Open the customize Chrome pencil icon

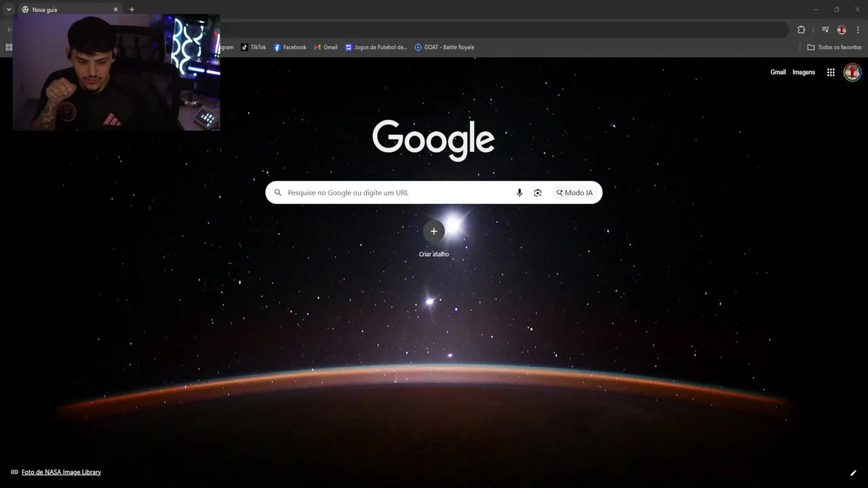(x=853, y=472)
